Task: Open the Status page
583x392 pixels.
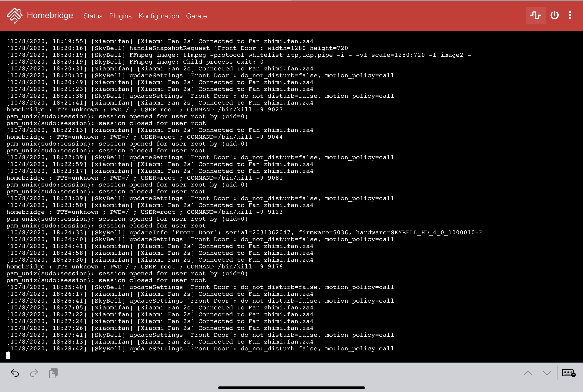Action: pyautogui.click(x=93, y=16)
